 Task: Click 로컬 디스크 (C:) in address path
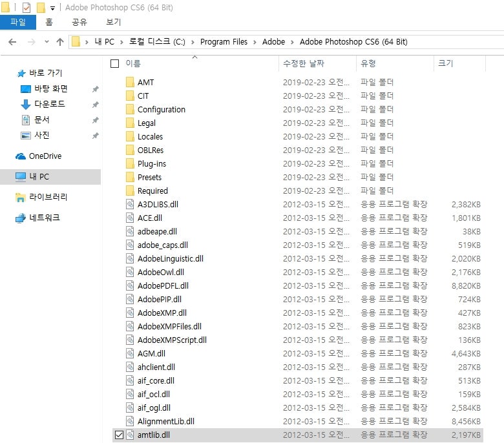(x=157, y=42)
